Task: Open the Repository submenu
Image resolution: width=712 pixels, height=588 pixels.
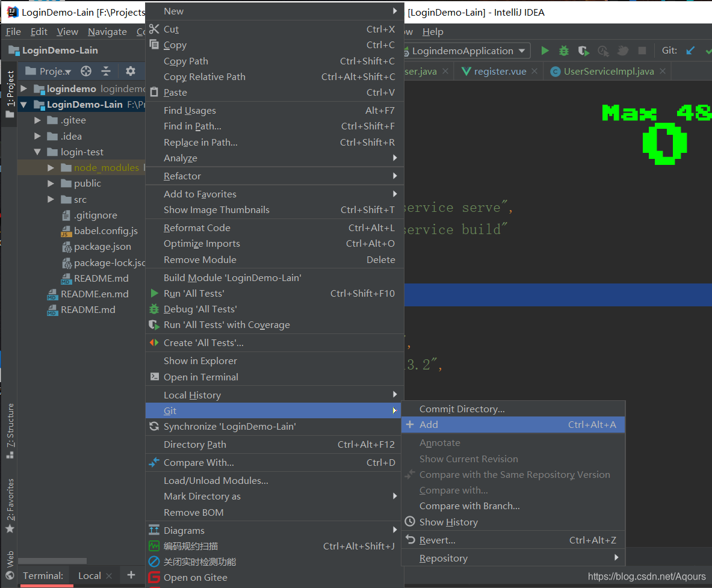Action: (513, 558)
